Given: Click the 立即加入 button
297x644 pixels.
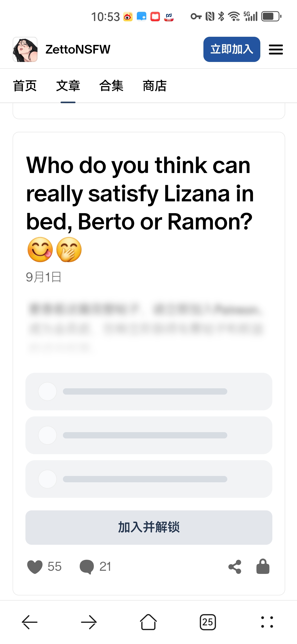Looking at the screenshot, I should click(232, 49).
